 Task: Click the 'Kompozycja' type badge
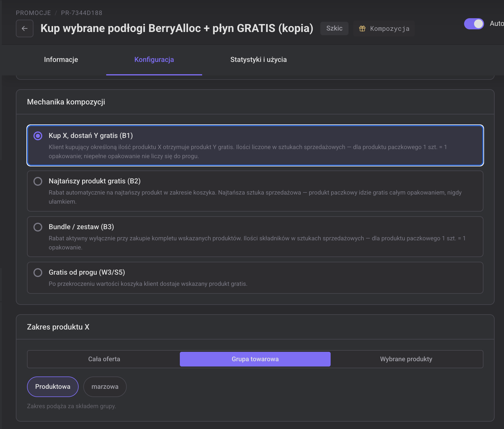coord(384,28)
